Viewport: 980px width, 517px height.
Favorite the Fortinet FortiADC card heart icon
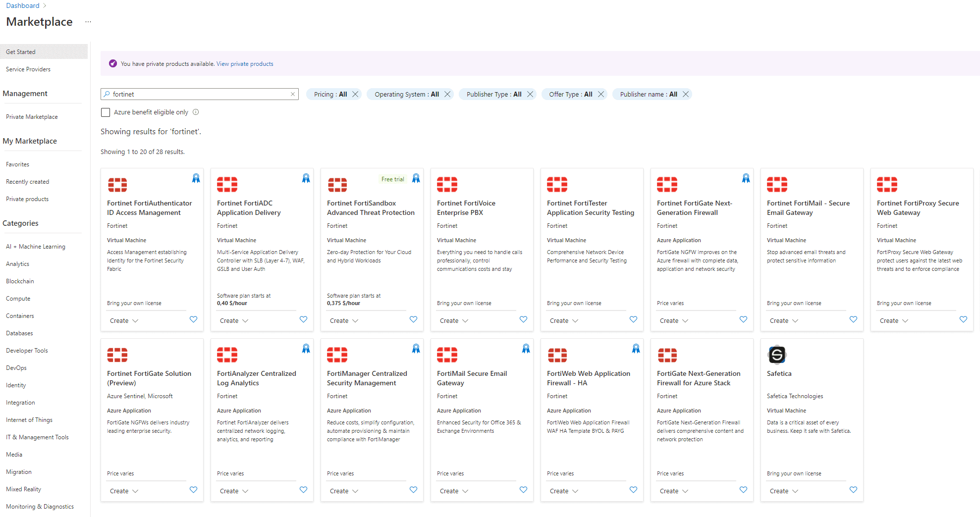tap(304, 319)
